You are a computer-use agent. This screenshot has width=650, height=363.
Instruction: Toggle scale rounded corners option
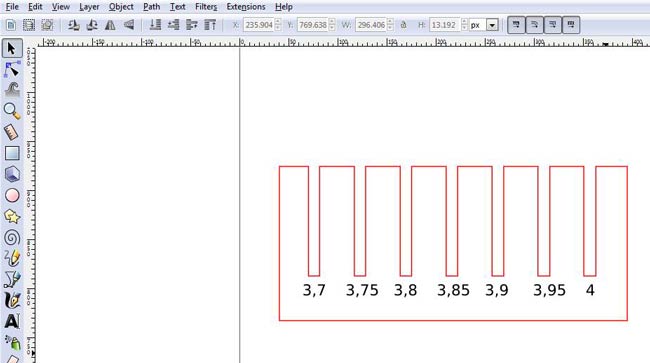(534, 25)
